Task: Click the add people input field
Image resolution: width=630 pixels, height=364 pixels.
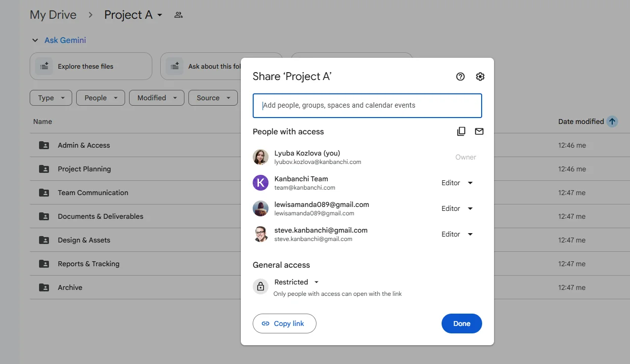Action: coord(367,105)
